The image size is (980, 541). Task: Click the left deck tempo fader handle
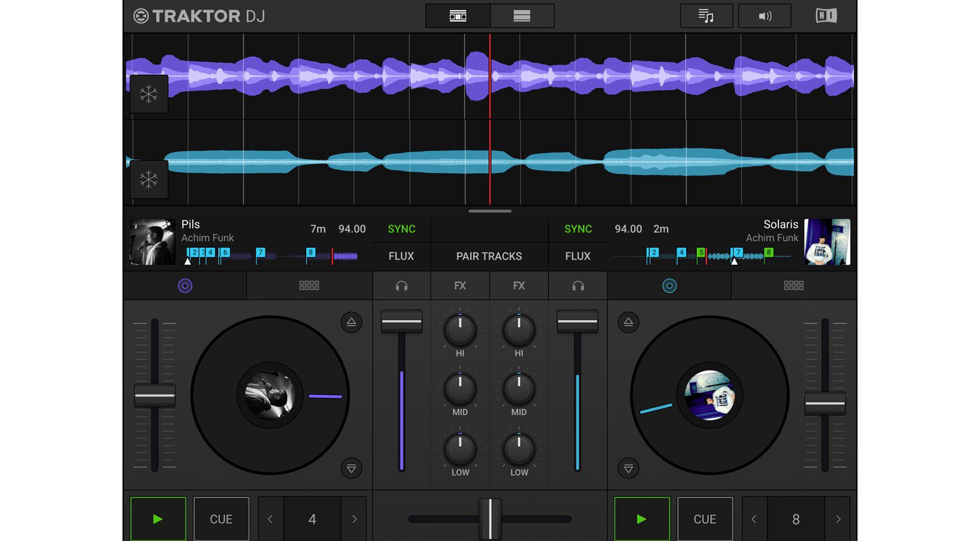(x=155, y=395)
